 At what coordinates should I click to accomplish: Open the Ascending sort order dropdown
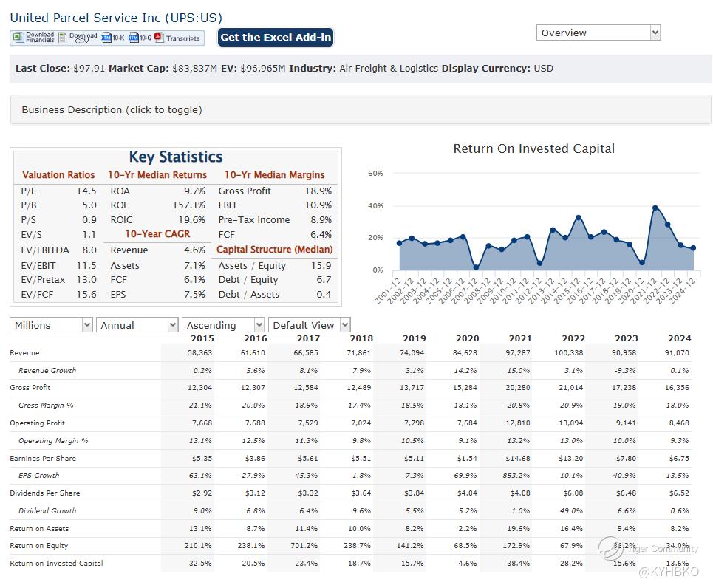224,325
